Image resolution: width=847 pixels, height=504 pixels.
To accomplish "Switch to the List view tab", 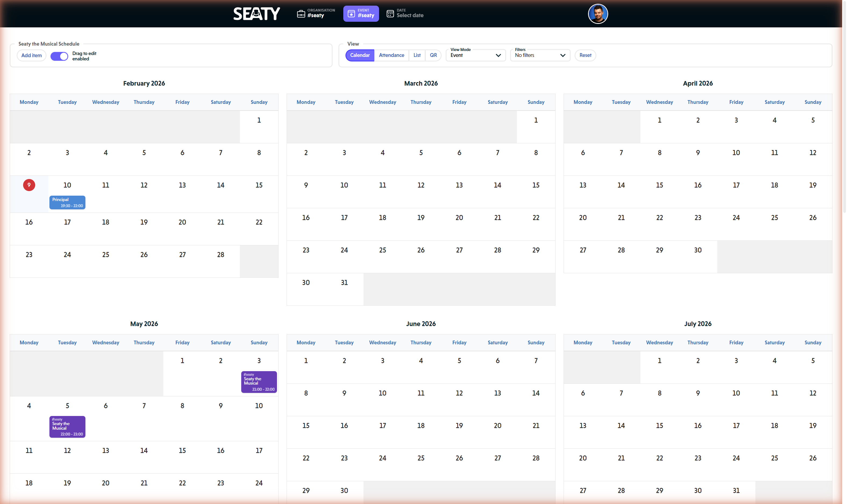I will [417, 55].
